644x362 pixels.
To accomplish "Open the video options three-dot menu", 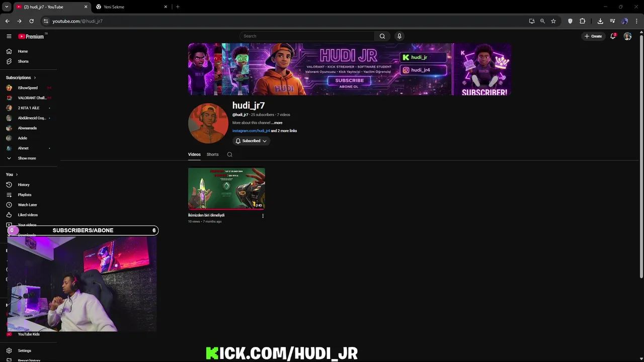I will pos(263,216).
